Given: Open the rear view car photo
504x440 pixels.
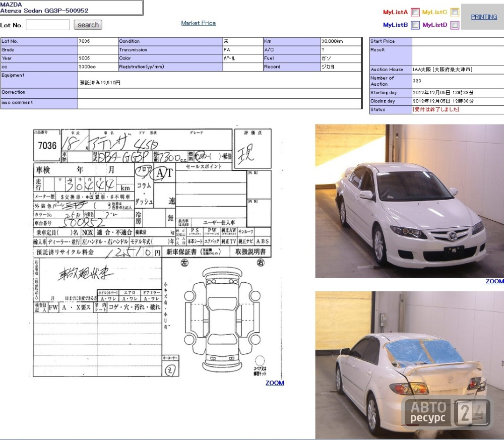Looking at the screenshot, I should pos(409,365).
